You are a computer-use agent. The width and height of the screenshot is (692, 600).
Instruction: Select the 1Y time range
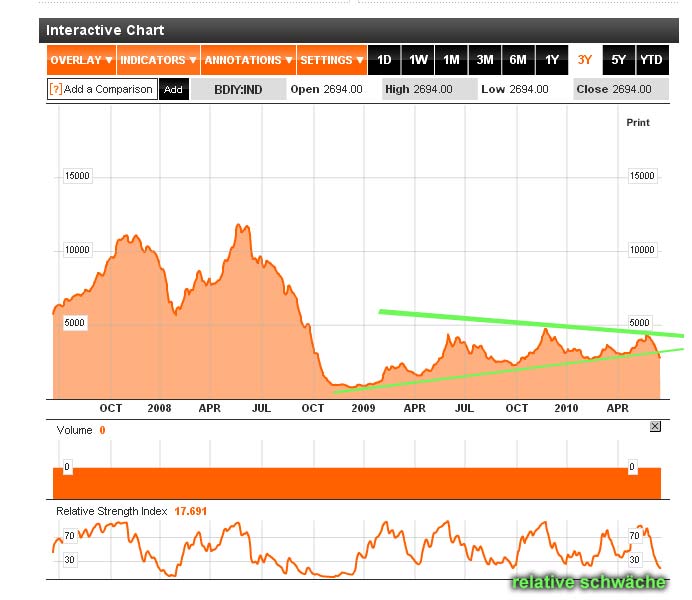[551, 60]
